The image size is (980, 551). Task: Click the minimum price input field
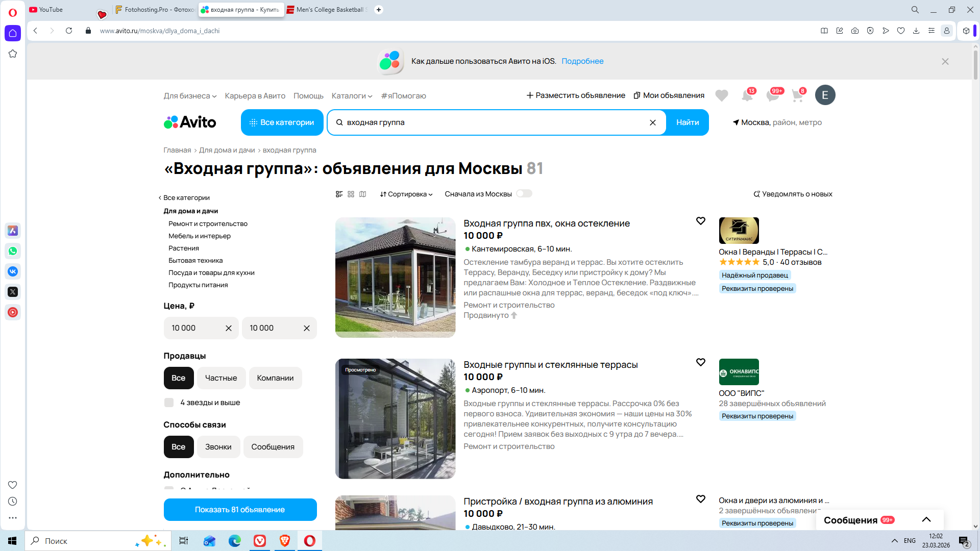coord(194,328)
